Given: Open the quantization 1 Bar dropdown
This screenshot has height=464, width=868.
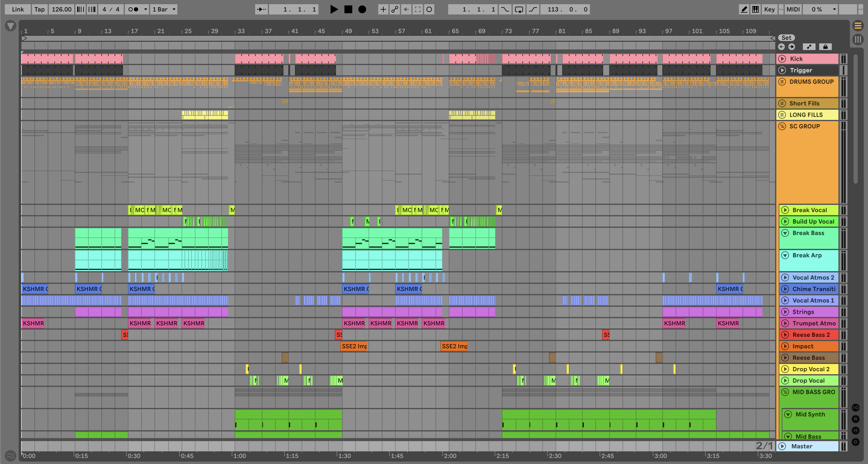Looking at the screenshot, I should (x=164, y=9).
